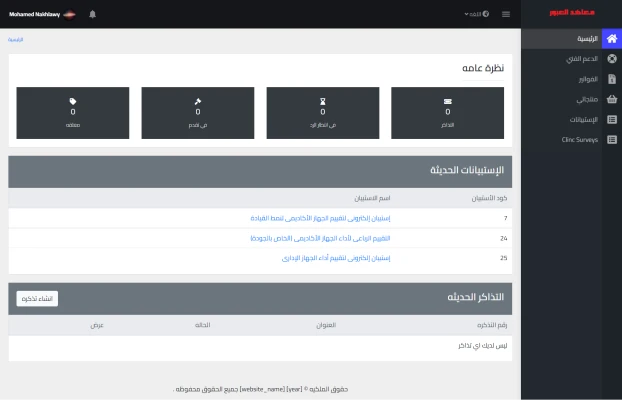The image size is (622, 400).
Task: Click the إنشاء تذكره button
Action: [x=37, y=298]
